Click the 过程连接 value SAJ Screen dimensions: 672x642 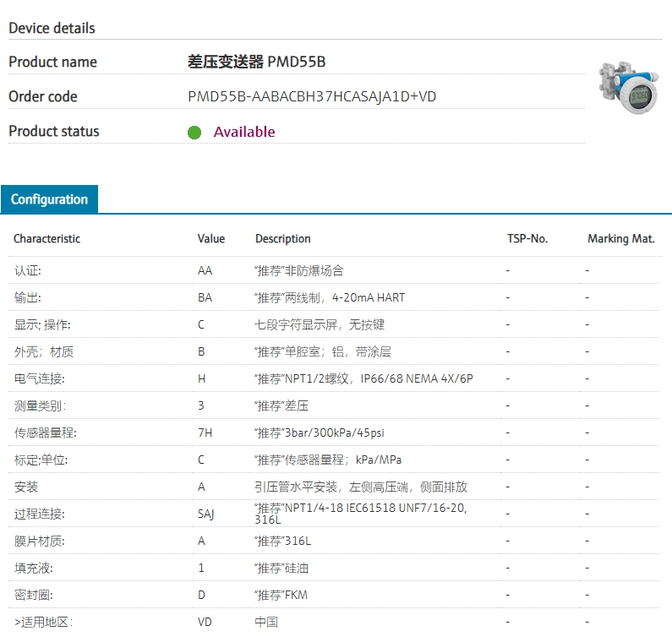205,514
